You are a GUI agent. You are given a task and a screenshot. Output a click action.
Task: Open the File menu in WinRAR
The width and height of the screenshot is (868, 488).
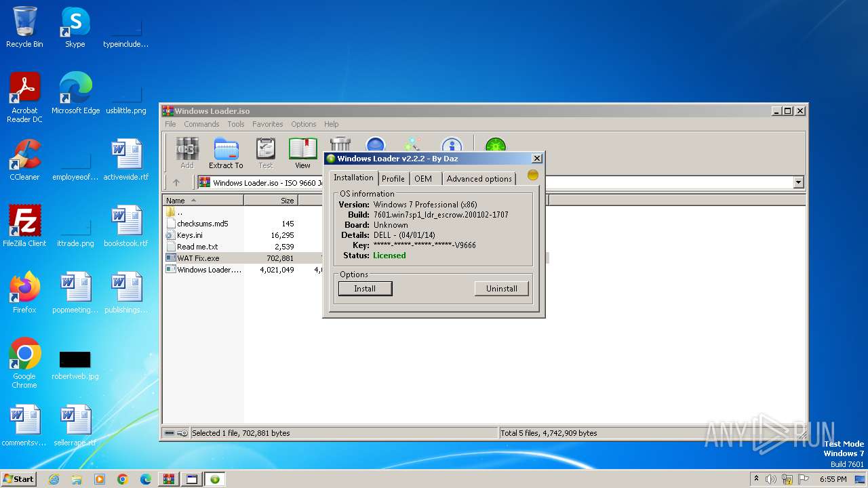tap(170, 124)
